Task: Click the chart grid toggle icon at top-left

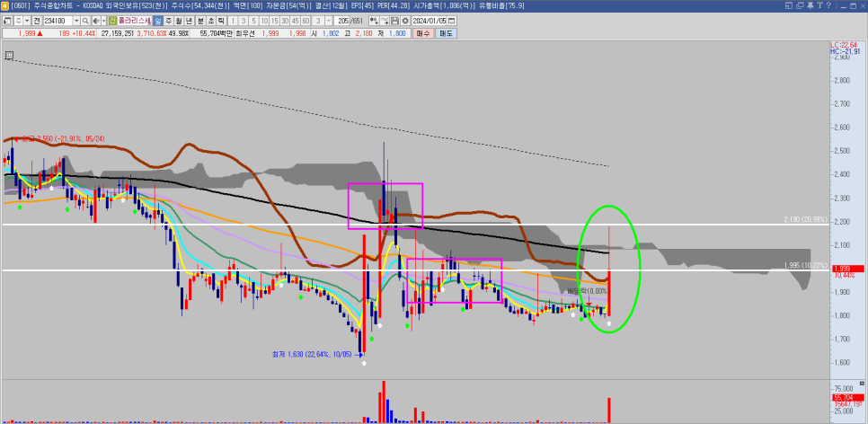Action: [9, 56]
